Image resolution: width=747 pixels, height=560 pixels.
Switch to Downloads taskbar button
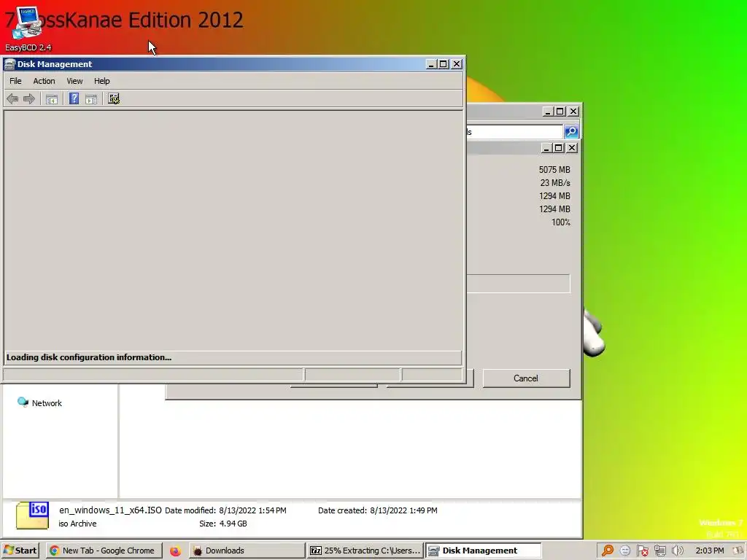pyautogui.click(x=247, y=551)
